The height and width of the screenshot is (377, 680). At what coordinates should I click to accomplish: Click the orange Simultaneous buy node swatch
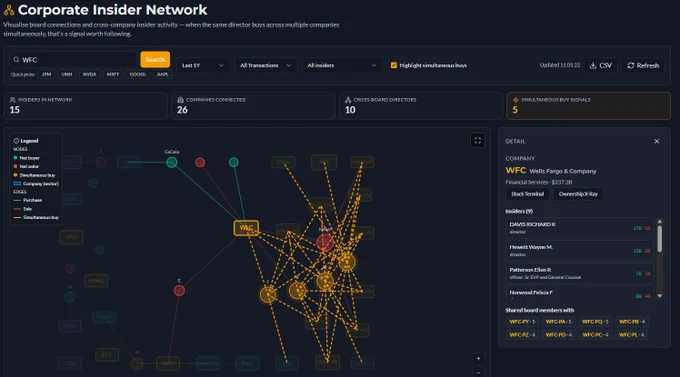point(16,175)
